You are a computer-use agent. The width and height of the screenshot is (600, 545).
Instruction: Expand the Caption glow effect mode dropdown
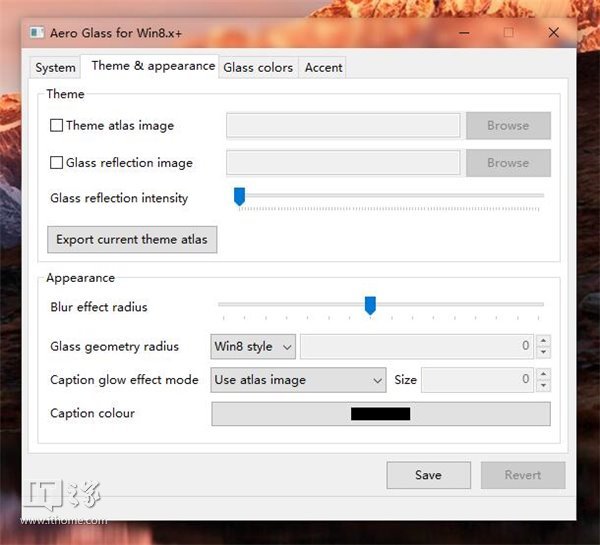(x=298, y=380)
